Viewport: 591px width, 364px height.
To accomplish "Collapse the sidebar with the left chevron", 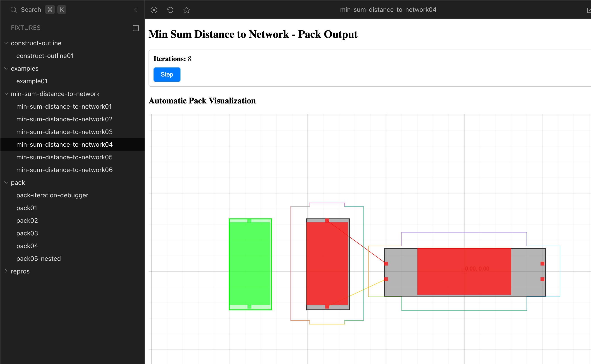I will (135, 10).
